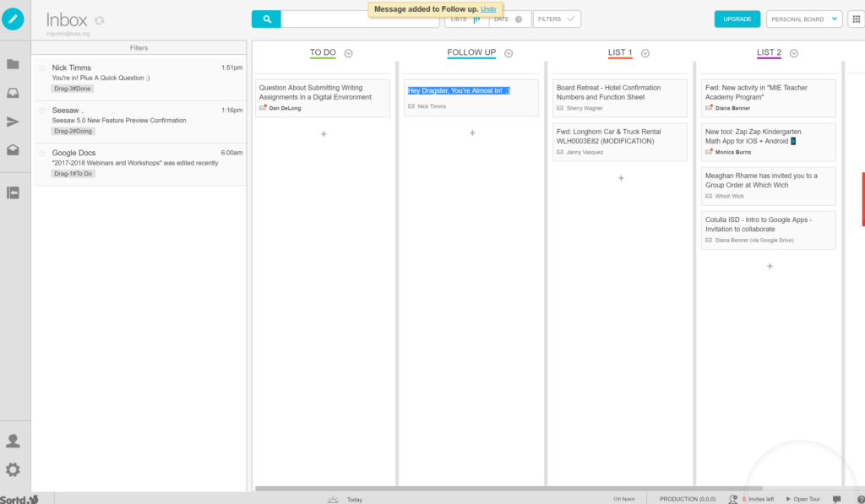Screen dimensions: 865x504
Task: Open the LIST 2 dropdown menu
Action: point(794,53)
